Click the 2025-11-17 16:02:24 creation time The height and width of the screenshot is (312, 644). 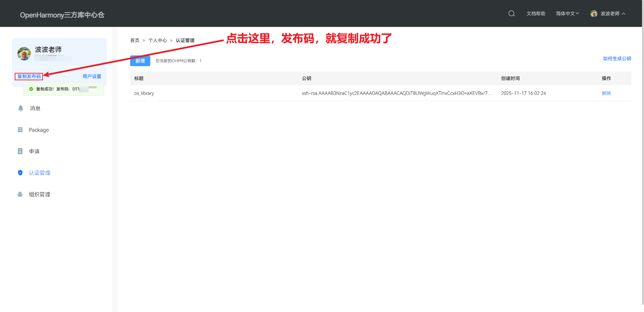click(x=524, y=93)
